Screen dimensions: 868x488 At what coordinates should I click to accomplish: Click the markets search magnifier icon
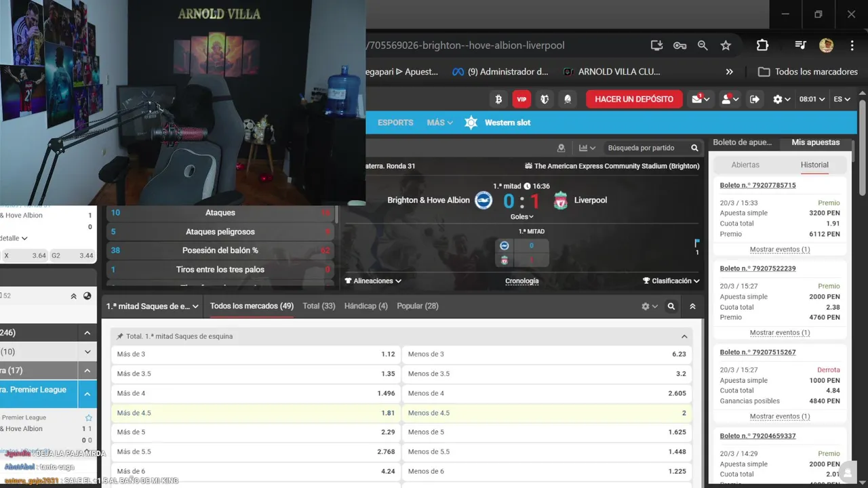671,306
